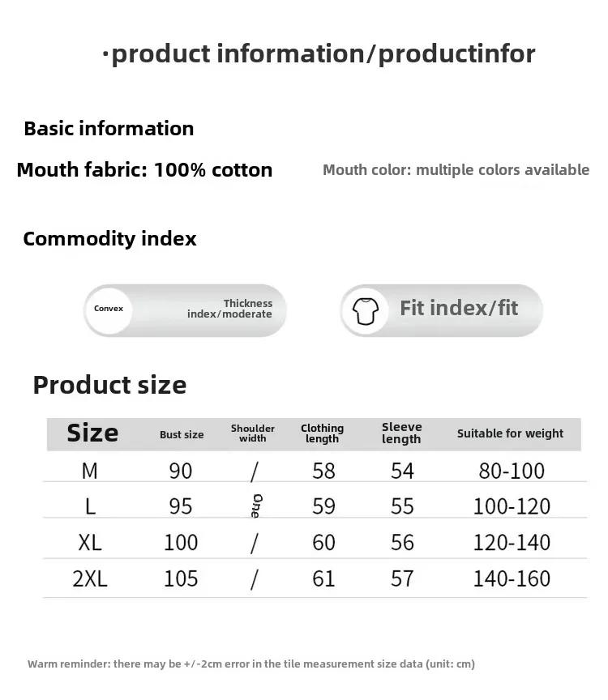Click Mouth color multiple colors available text
Viewport: 608px width, 700px height.
[456, 170]
